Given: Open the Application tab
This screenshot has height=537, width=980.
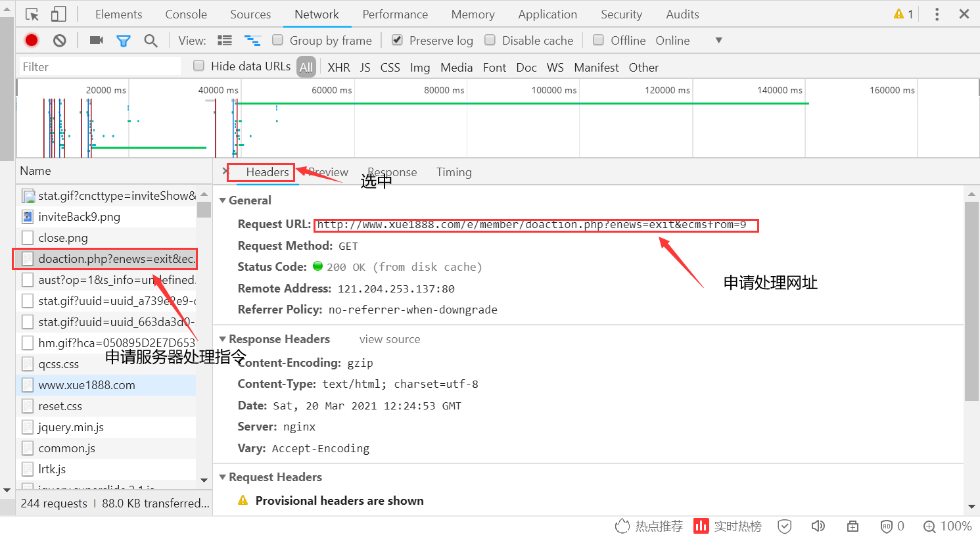Looking at the screenshot, I should pos(548,14).
